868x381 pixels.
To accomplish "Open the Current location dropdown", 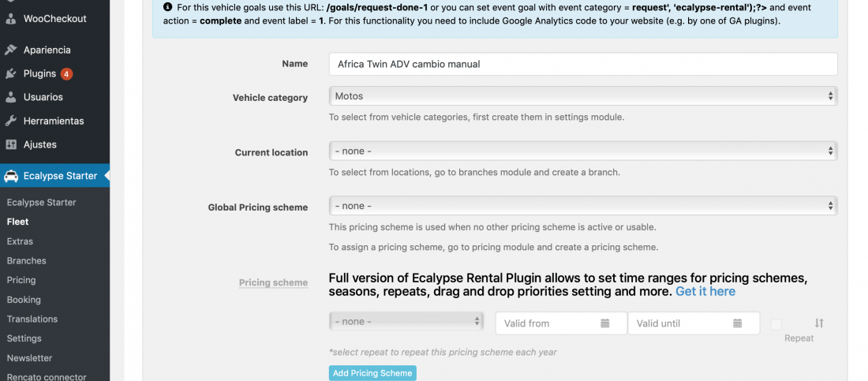I will [583, 151].
